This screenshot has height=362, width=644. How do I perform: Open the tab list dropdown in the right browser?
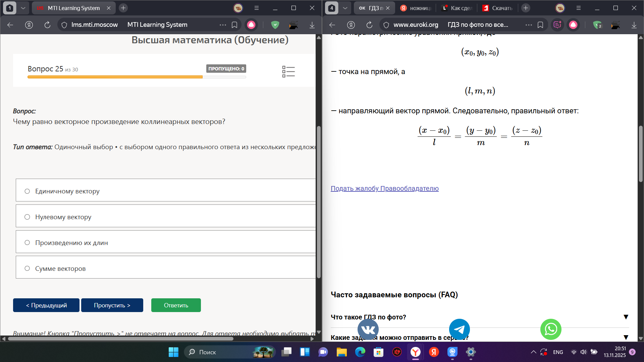[x=345, y=8]
